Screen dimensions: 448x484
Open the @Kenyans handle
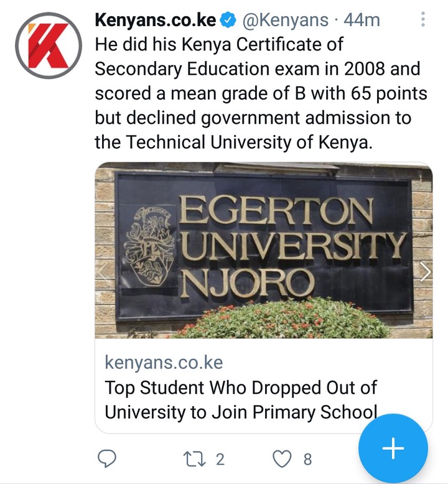[284, 21]
